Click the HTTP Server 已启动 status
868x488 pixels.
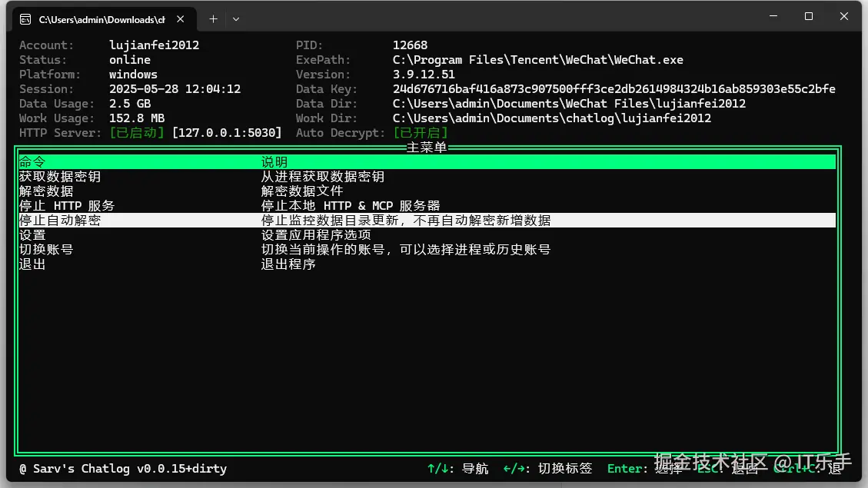[137, 133]
